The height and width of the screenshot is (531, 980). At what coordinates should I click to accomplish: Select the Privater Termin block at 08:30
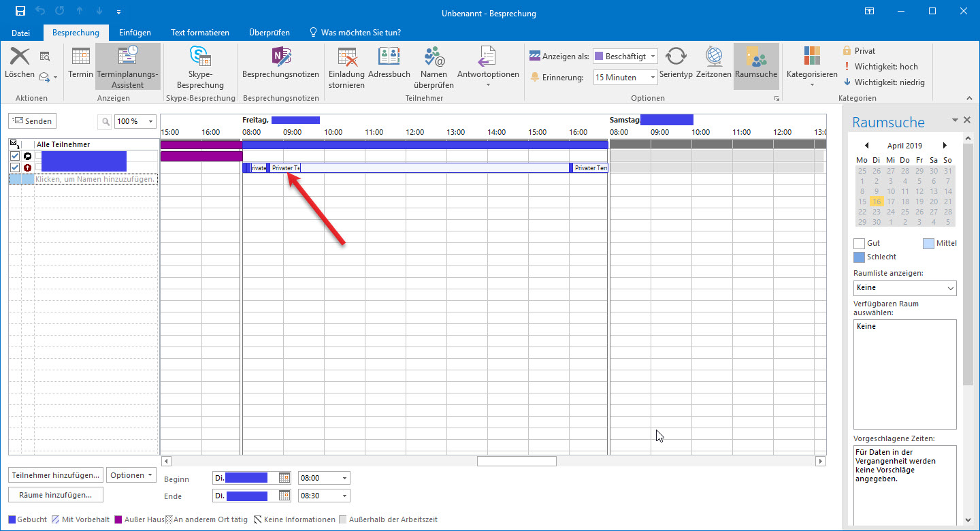tap(284, 167)
